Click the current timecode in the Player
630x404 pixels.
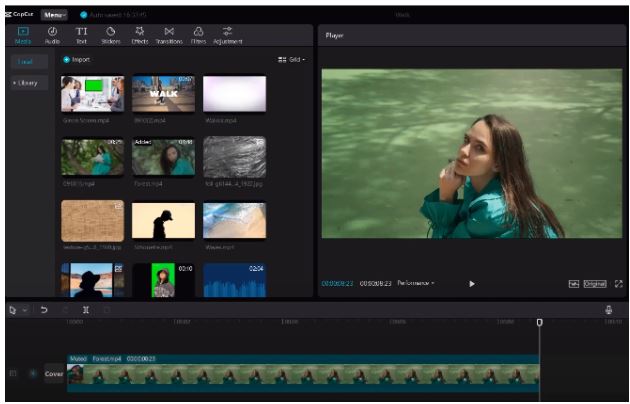click(337, 284)
